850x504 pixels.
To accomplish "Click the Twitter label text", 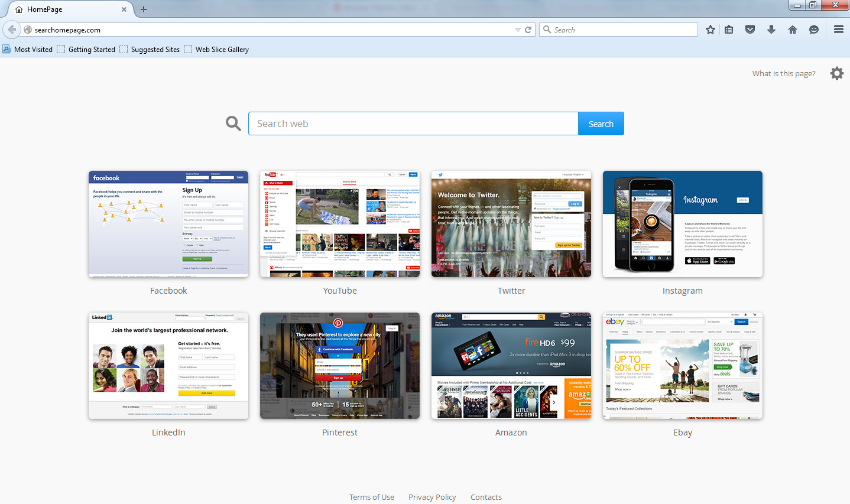I will 511,291.
